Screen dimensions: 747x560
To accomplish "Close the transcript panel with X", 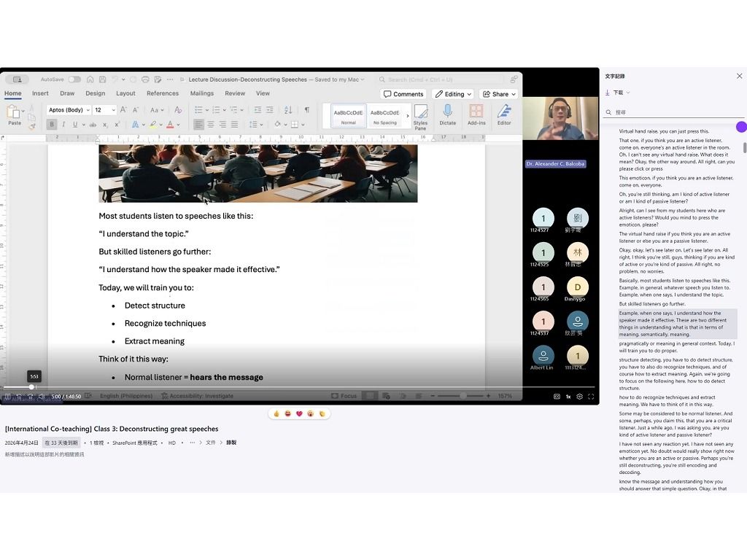I will click(740, 76).
